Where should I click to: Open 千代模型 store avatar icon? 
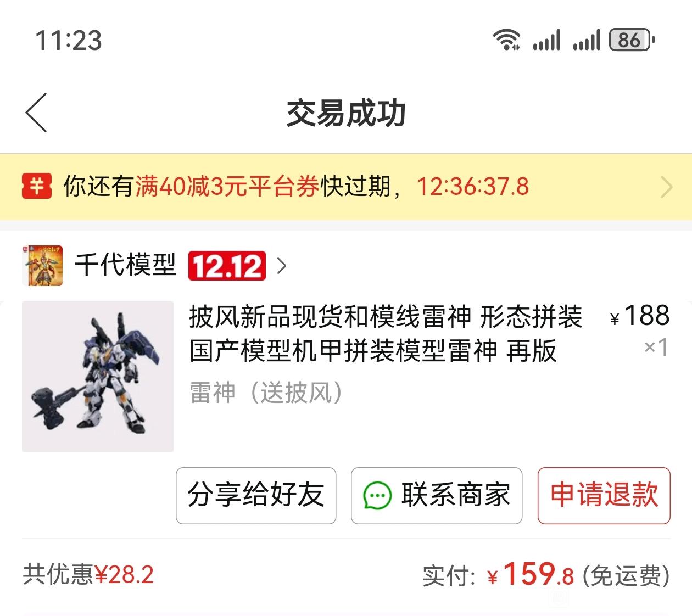42,266
